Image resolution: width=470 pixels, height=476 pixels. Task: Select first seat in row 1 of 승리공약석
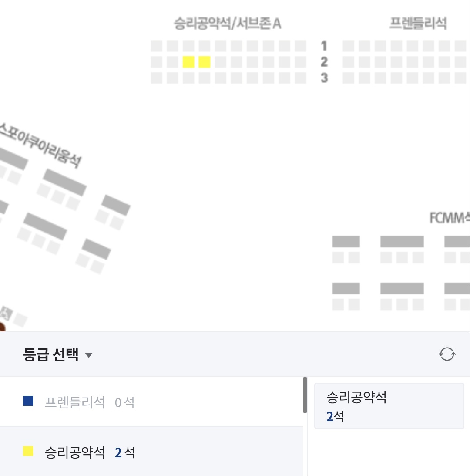pos(156,46)
